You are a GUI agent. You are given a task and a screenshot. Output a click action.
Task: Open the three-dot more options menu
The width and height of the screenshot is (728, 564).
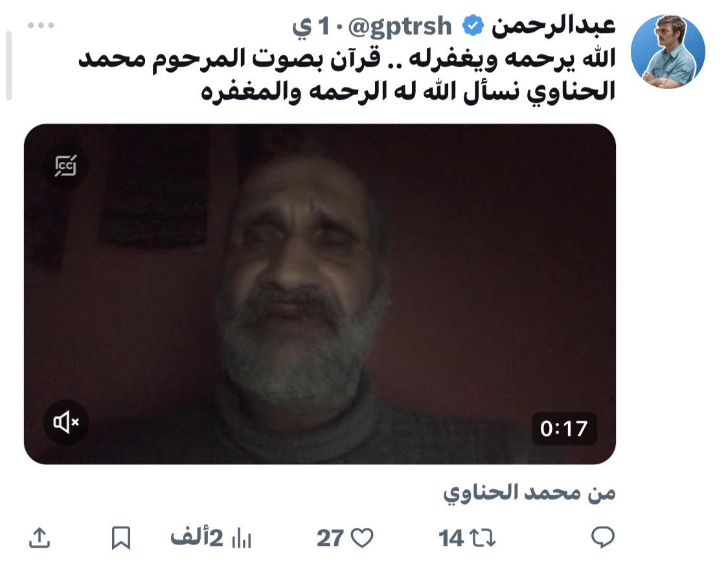[41, 25]
